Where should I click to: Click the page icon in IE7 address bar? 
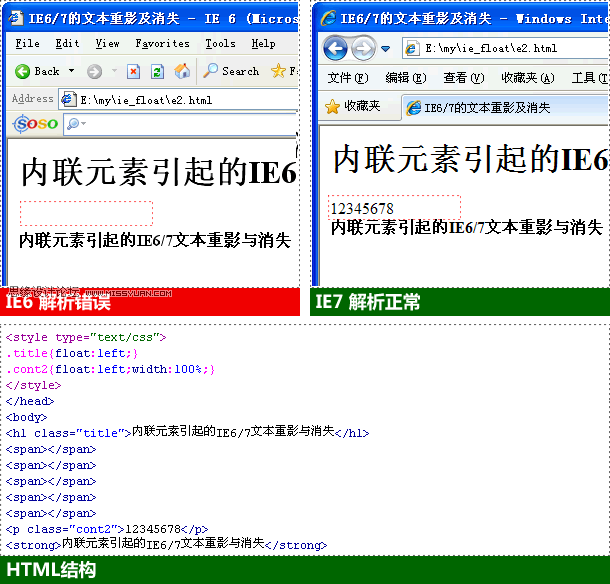click(x=412, y=49)
